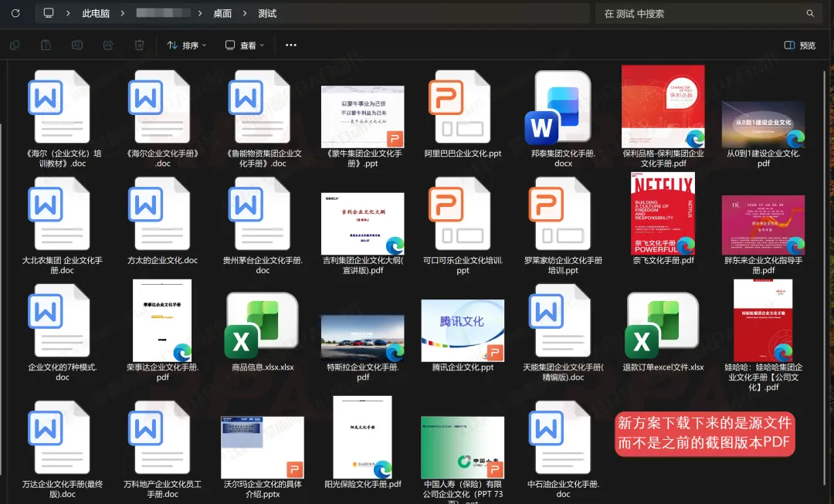Select 腾讯企业文化.ppt thumbnail

click(463, 330)
